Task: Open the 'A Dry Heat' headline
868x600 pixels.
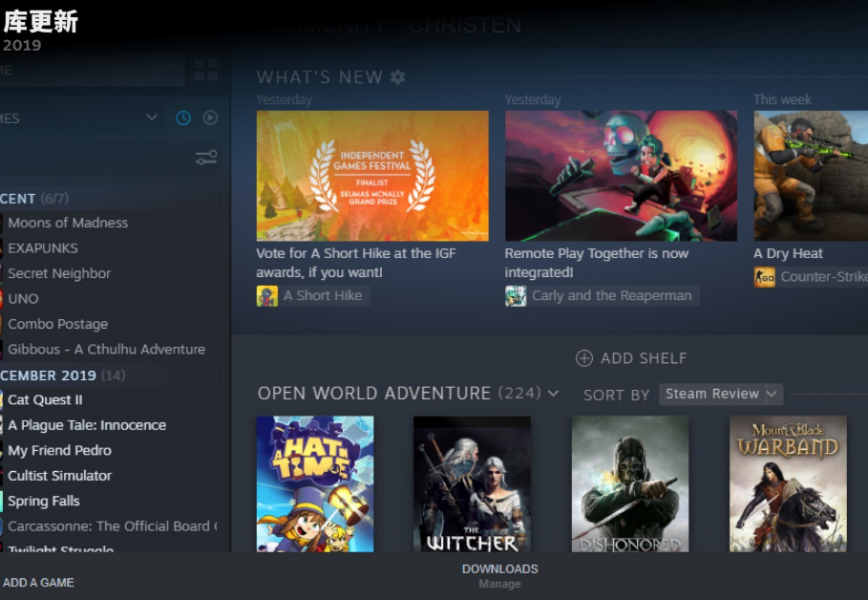Action: 789,254
